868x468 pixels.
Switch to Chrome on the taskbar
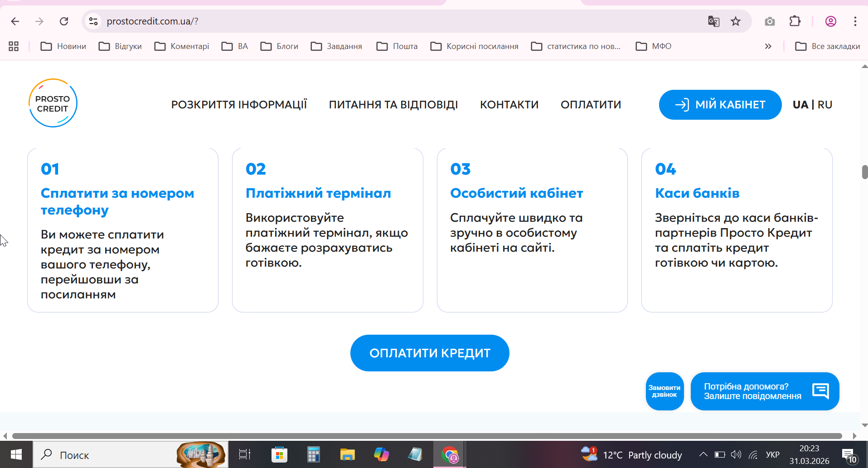coord(450,454)
